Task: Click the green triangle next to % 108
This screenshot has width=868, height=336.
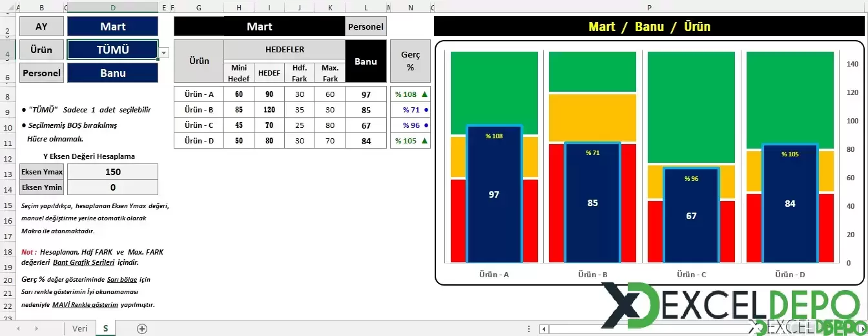Action: tap(424, 94)
